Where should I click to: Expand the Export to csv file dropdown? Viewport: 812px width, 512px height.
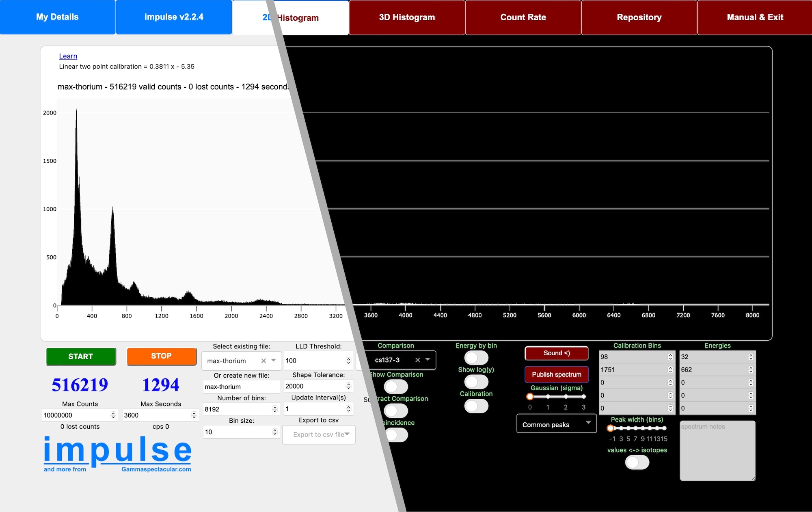(x=319, y=434)
